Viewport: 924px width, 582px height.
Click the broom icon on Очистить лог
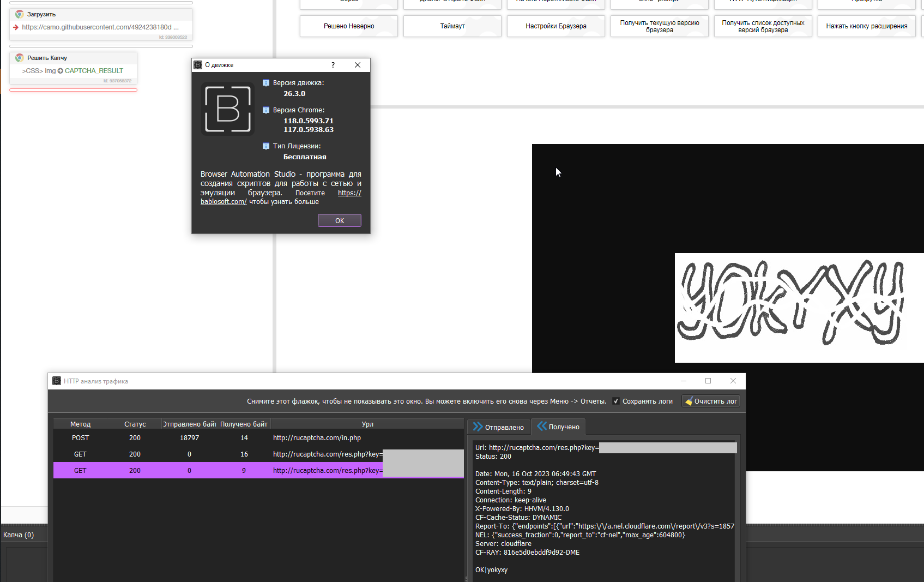(x=689, y=401)
